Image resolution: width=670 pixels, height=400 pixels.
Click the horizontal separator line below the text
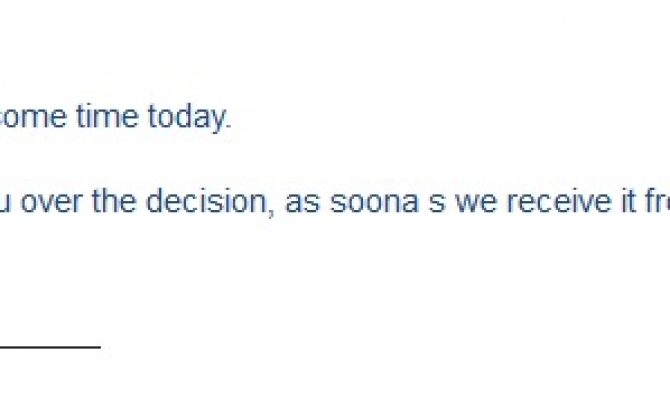[50, 347]
